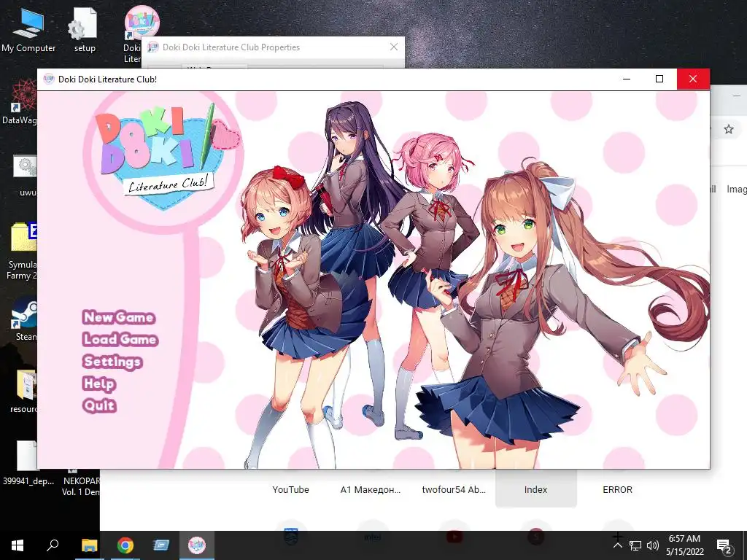
Task: Open the twofour54 shortcut tile
Action: [x=454, y=489]
